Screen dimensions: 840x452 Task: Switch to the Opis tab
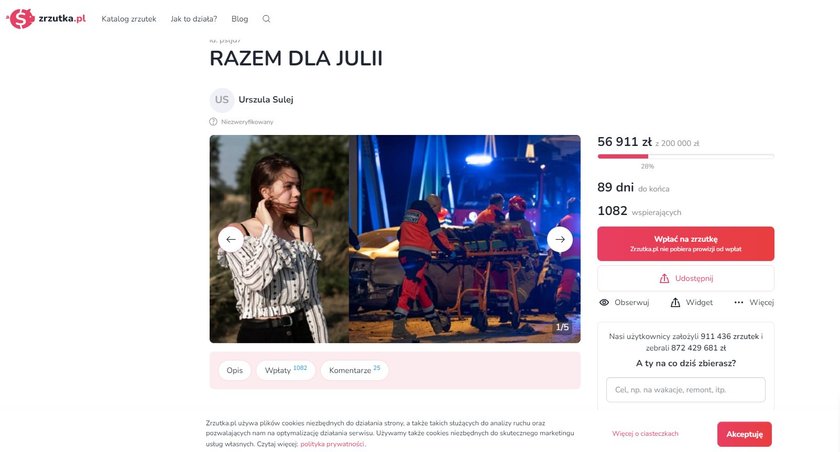click(235, 370)
